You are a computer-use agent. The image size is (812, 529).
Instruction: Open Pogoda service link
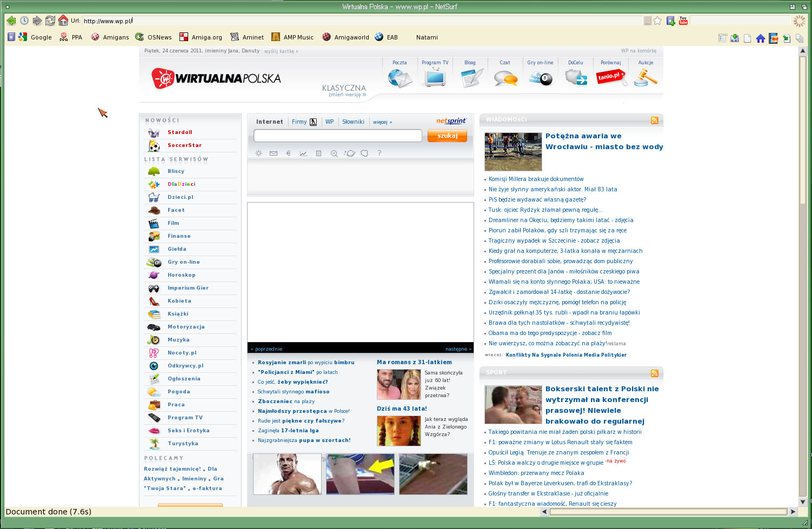click(x=178, y=392)
